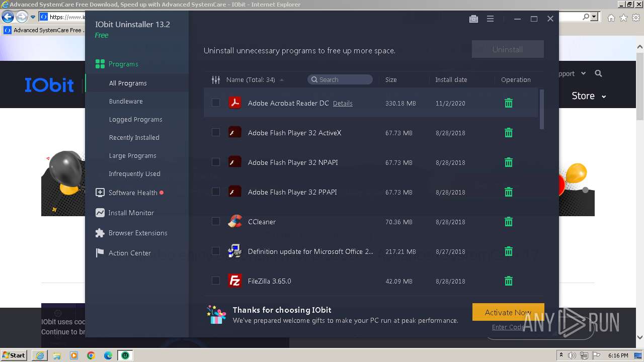Click trash icon for FileZilla 3.65.0
The image size is (644, 362).
point(509,281)
